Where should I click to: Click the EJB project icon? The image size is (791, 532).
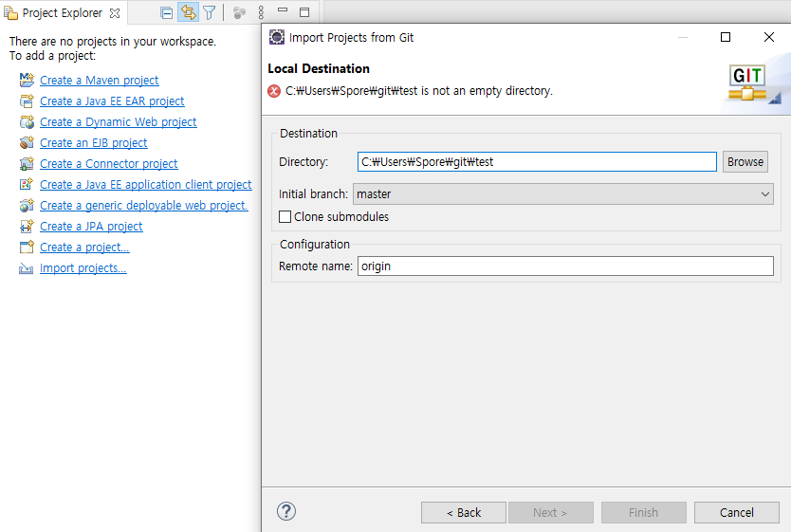(x=27, y=142)
